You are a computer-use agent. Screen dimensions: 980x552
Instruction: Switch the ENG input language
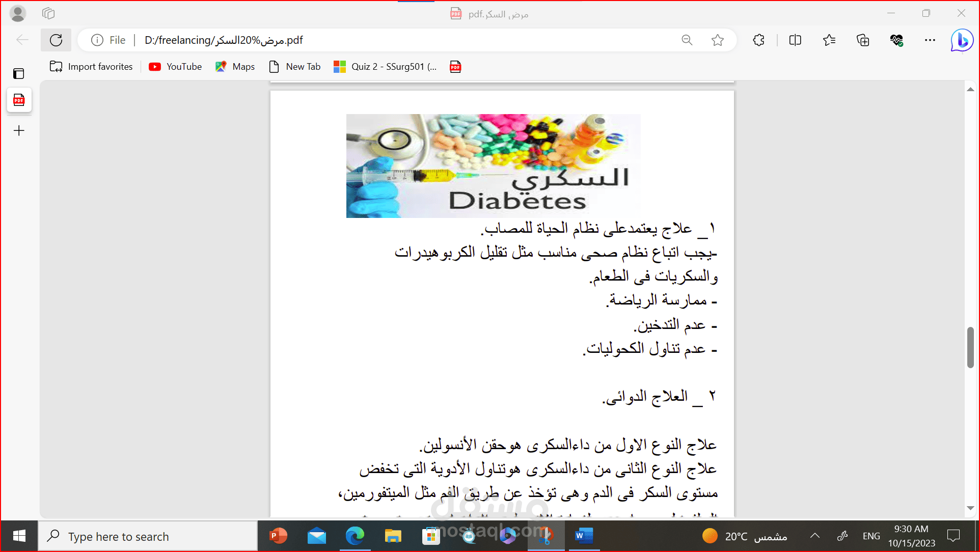(x=872, y=536)
